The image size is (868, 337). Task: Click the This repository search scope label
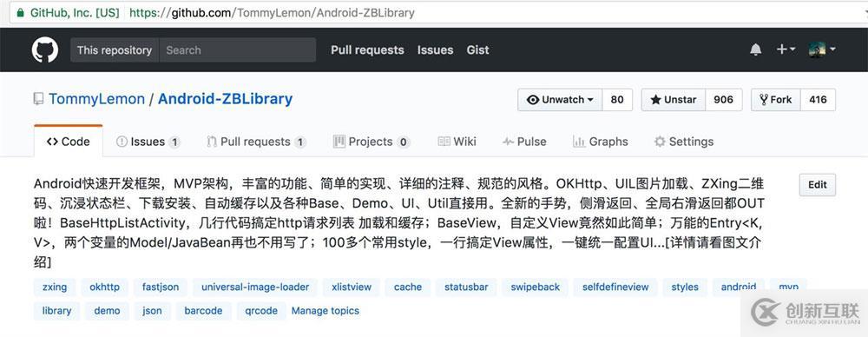pyautogui.click(x=115, y=50)
